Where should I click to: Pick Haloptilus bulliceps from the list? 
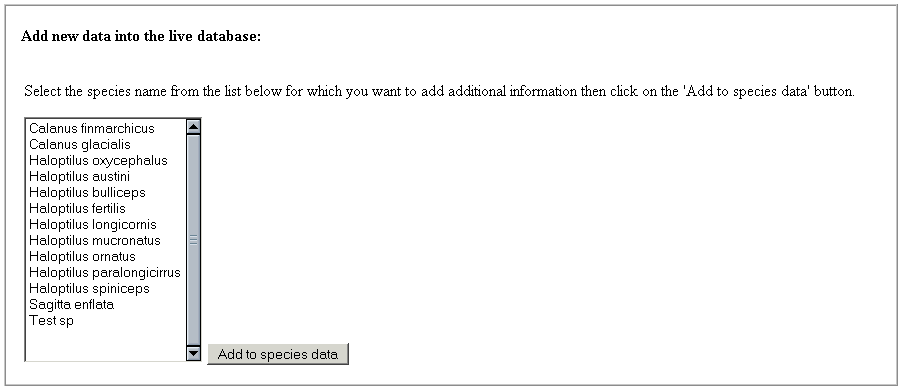[106, 192]
